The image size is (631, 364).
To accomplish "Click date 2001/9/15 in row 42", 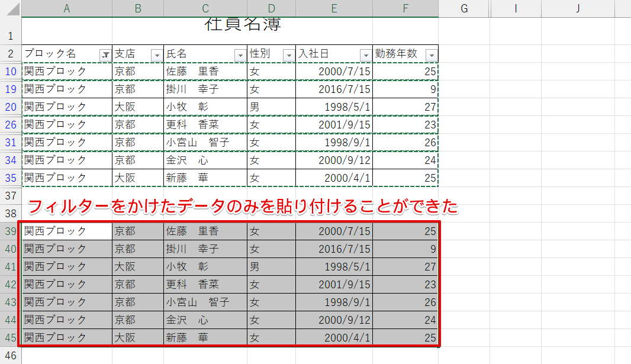I will [345, 284].
